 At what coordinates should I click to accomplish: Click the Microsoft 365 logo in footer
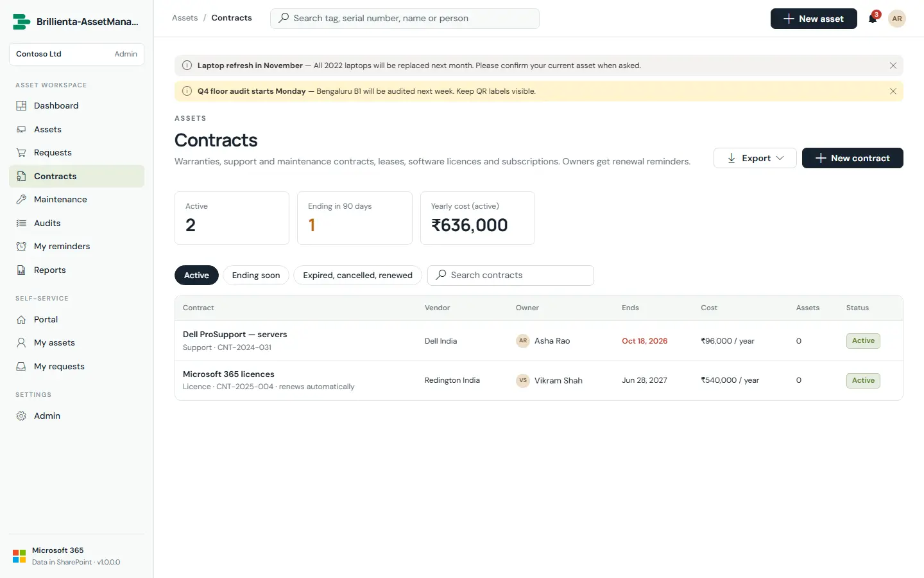[x=19, y=556]
